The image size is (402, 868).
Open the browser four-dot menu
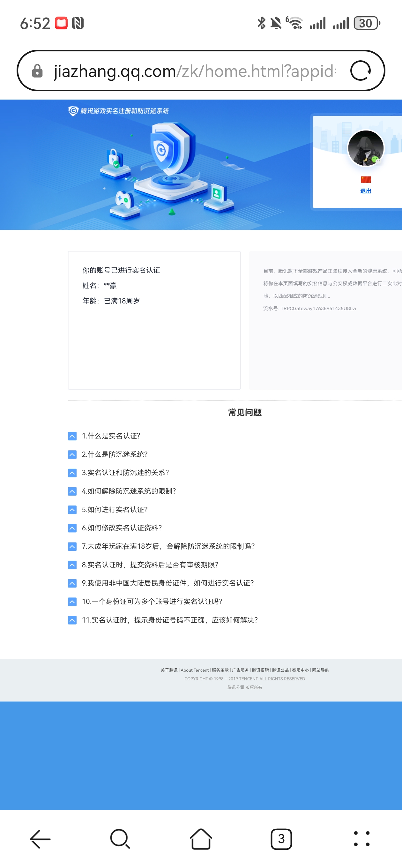(x=361, y=839)
